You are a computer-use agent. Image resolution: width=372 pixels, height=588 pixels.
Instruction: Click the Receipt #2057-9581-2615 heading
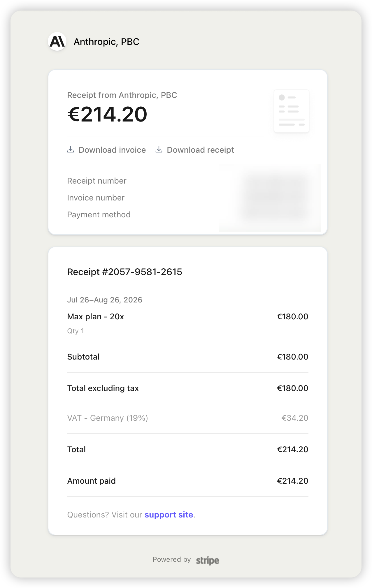coord(125,272)
